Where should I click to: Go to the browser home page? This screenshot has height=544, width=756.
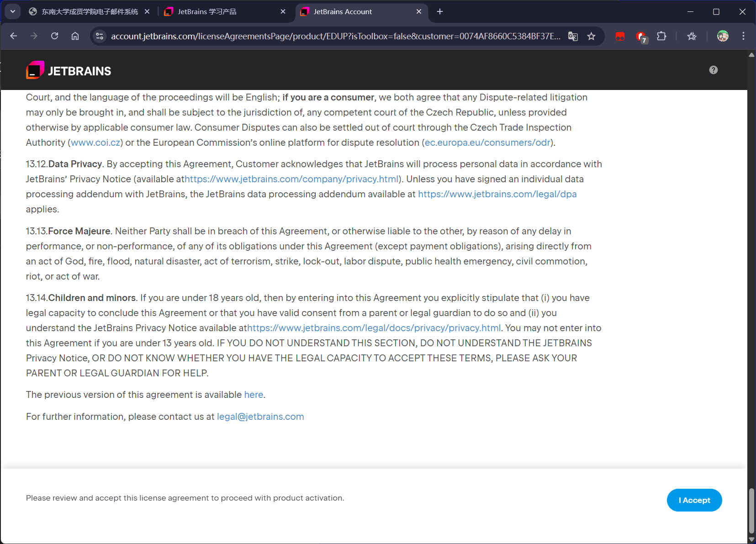point(75,36)
